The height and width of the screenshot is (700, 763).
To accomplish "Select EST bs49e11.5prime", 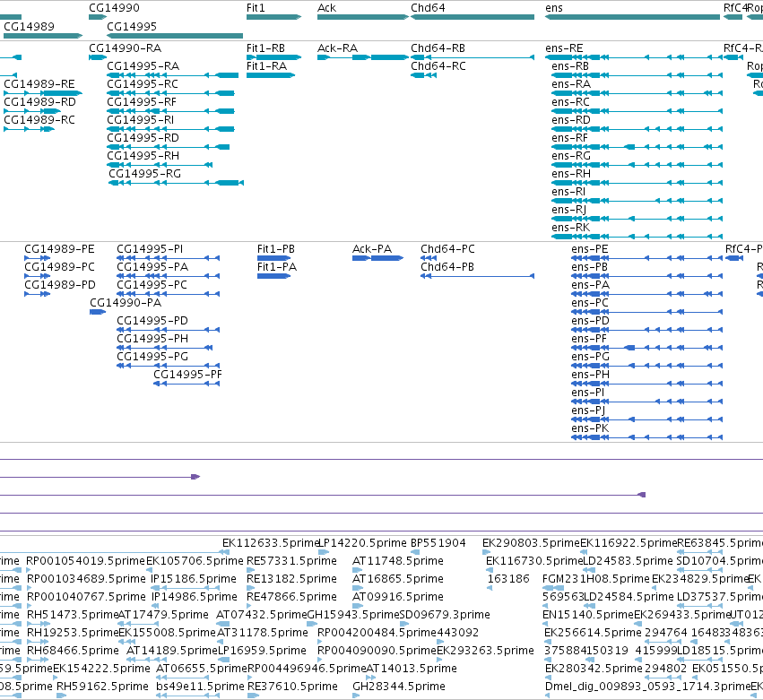I will tap(201, 687).
